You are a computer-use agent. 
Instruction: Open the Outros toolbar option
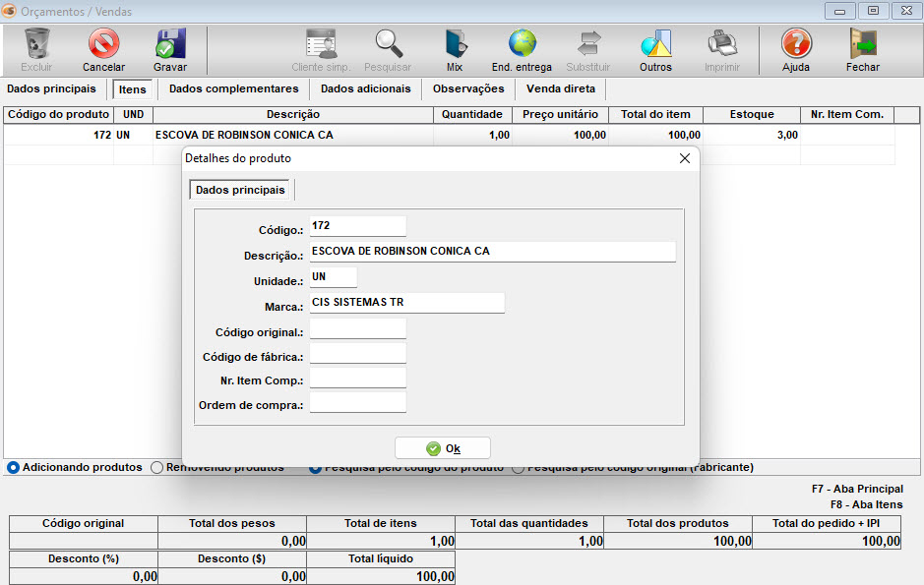click(655, 44)
